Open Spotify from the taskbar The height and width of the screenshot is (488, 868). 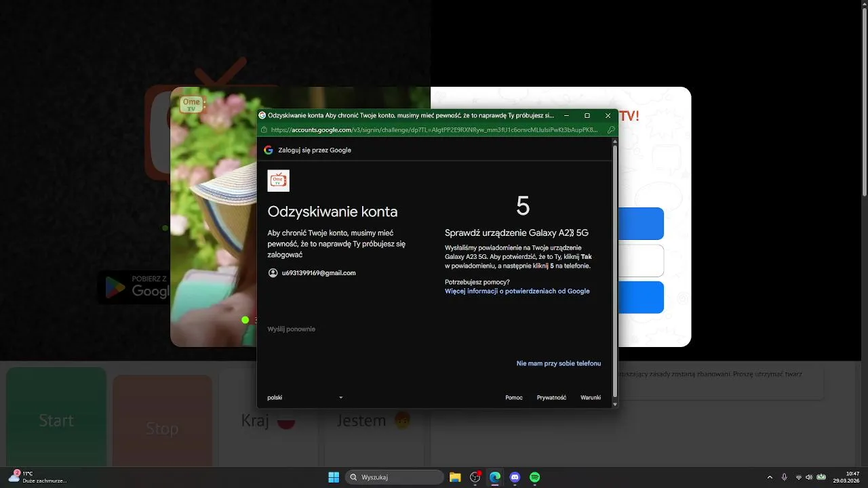[x=534, y=477]
